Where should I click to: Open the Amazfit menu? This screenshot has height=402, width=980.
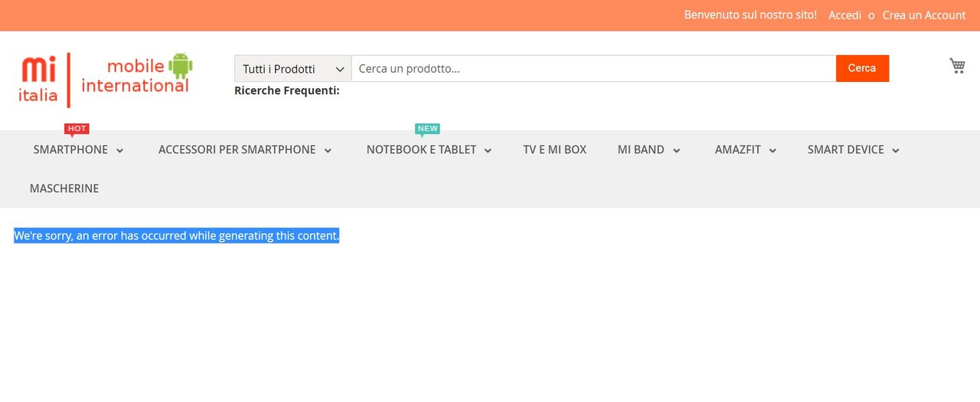738,150
